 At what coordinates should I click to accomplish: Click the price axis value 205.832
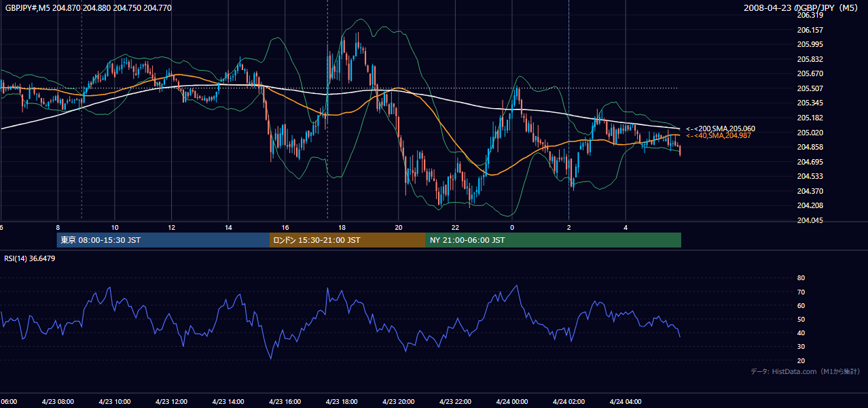pos(810,59)
